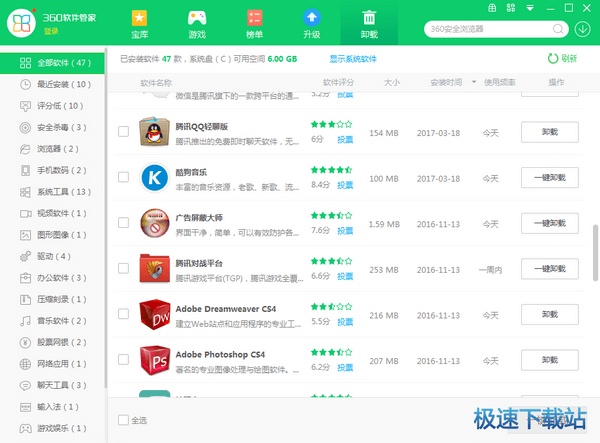Check the Adobe Dreamweaver CS4 checkbox
This screenshot has height=443, width=600.
[x=123, y=314]
